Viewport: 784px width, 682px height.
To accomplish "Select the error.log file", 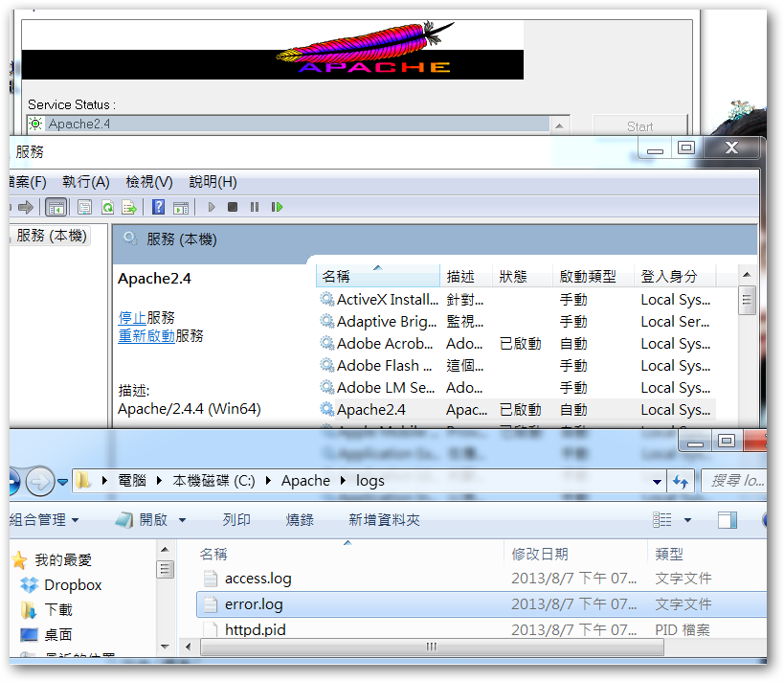I will click(254, 604).
